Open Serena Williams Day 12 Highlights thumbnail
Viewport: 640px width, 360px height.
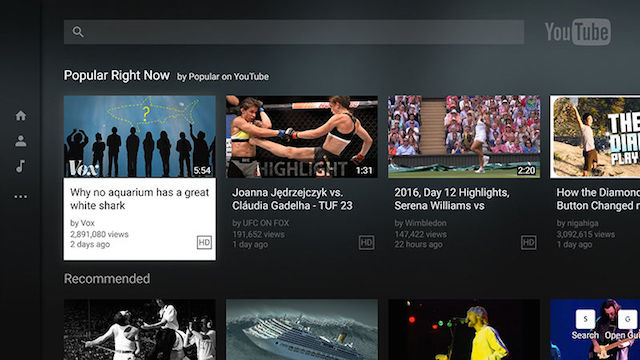click(464, 137)
